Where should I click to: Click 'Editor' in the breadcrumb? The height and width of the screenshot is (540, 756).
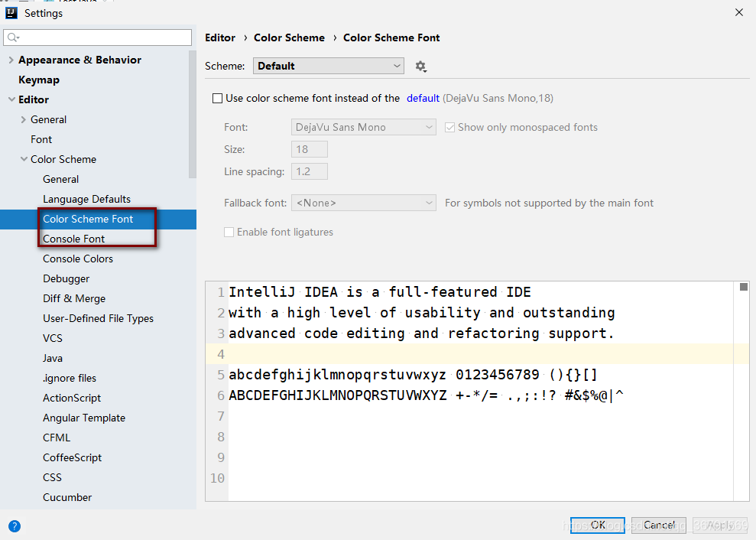pos(220,37)
